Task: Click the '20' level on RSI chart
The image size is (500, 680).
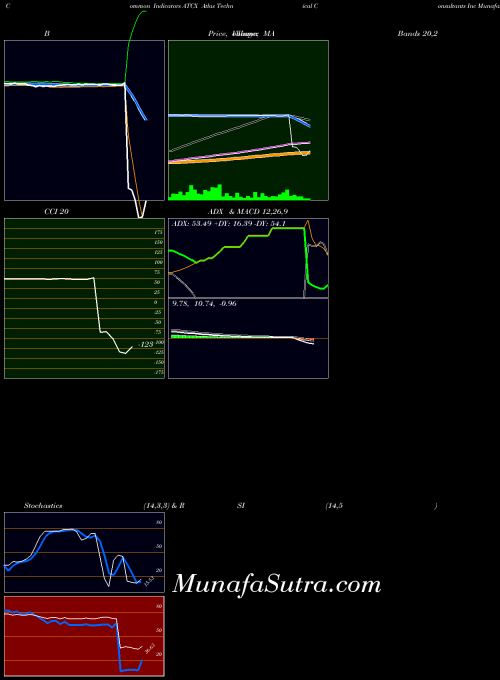Action: 159,654
